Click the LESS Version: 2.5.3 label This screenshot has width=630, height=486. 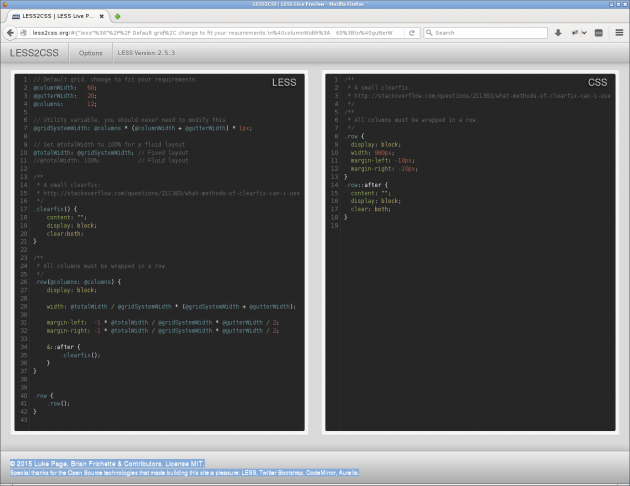point(146,53)
